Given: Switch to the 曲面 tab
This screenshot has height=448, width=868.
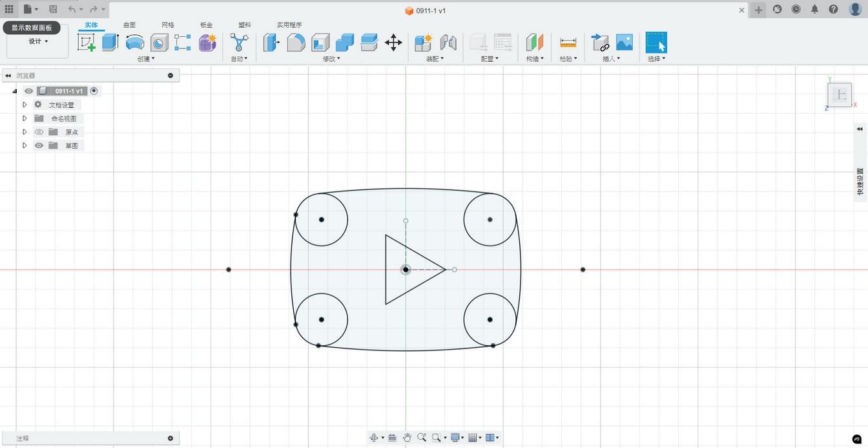Looking at the screenshot, I should [x=129, y=25].
